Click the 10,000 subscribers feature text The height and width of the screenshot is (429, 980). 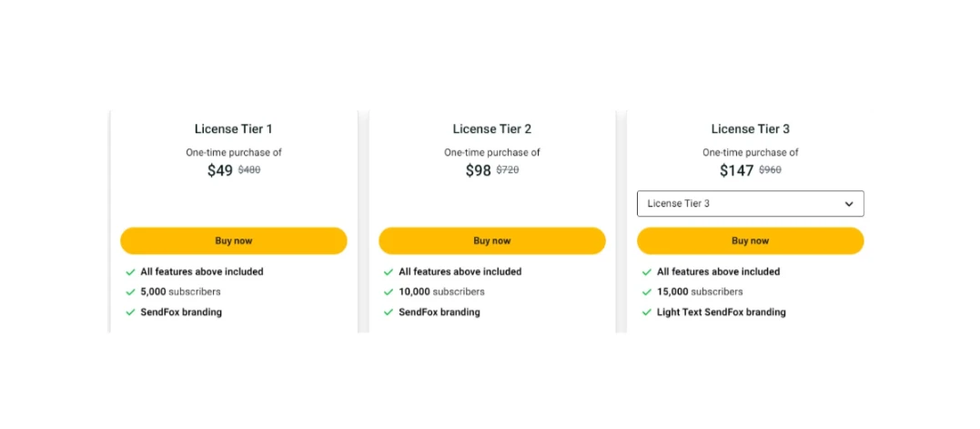pos(441,291)
